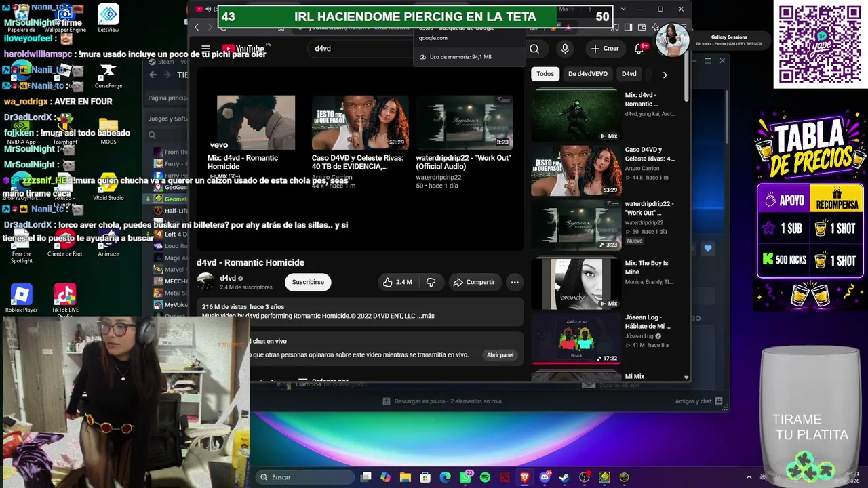Open the Mix: d4vd - Romantic Homicide end-screen thumbnail
868x488 pixels.
click(256, 122)
